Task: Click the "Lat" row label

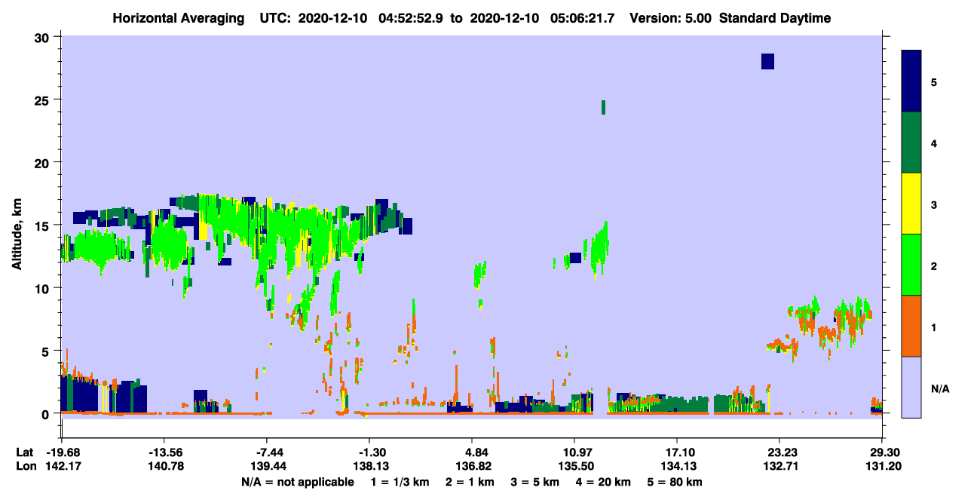Action: pos(25,452)
